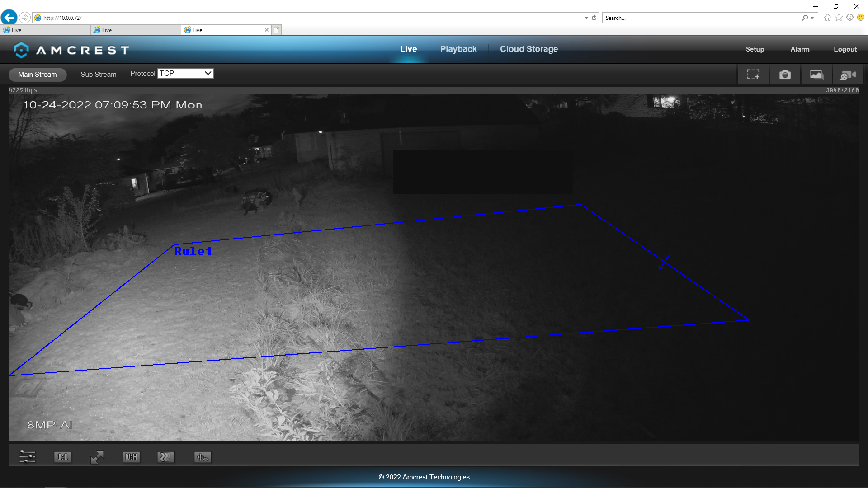Screen dimensions: 868x488
Task: Click the search magnifier icon
Action: [805, 18]
